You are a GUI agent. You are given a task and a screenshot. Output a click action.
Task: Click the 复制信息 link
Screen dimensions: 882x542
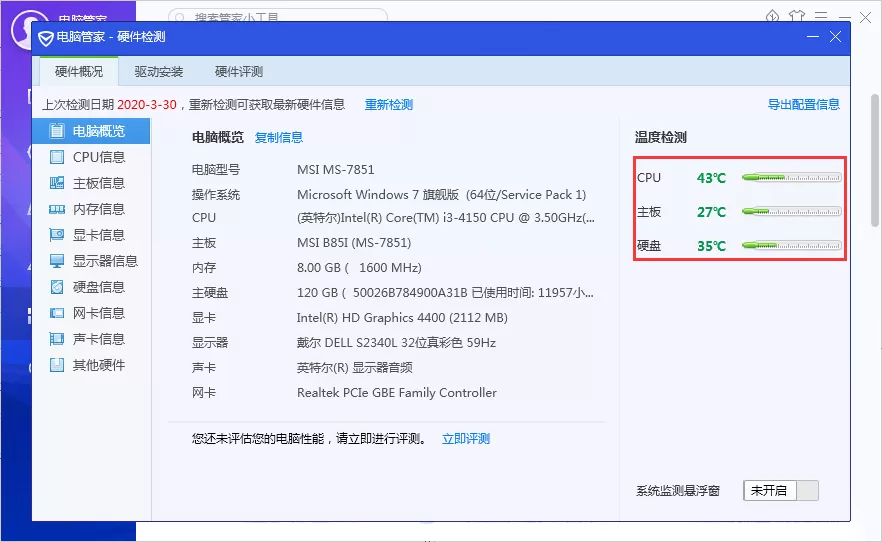279,137
